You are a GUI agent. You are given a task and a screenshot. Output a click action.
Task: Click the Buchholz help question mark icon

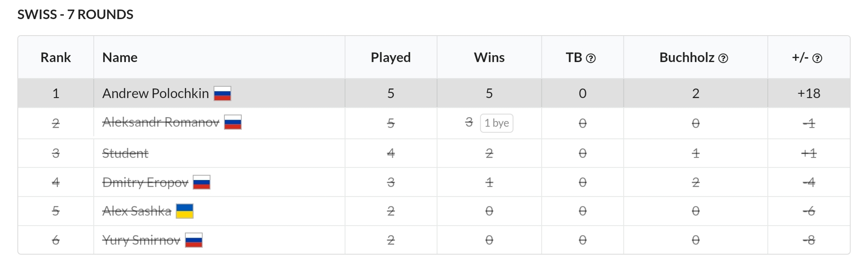723,58
